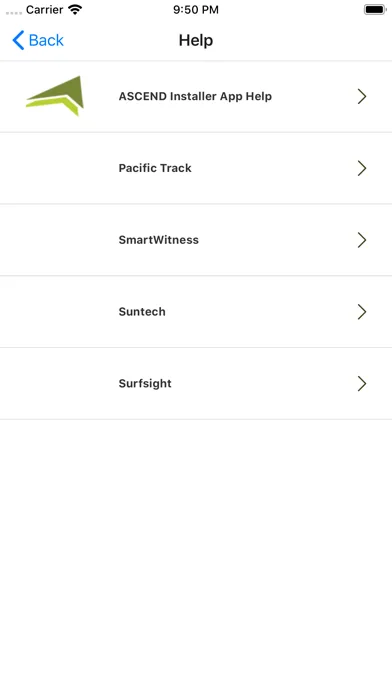Tap the battery indicator icon
Image resolution: width=392 pixels, height=696 pixels.
pos(375,9)
